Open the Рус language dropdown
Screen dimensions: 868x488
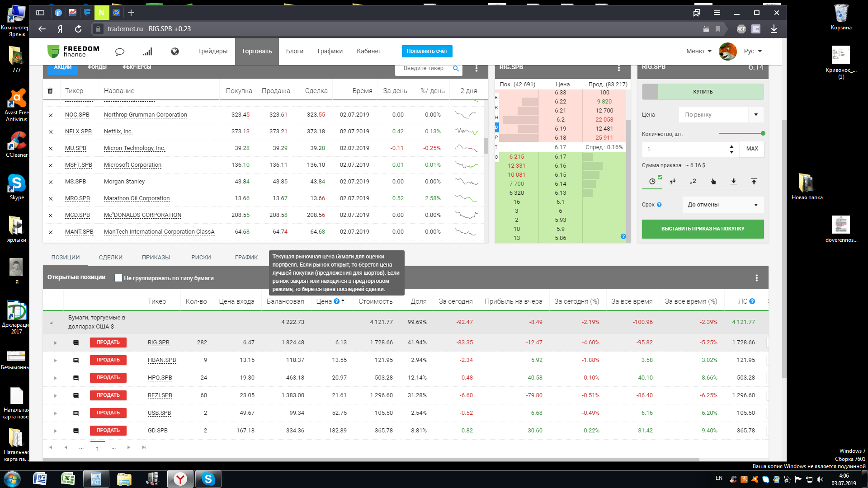pos(753,52)
